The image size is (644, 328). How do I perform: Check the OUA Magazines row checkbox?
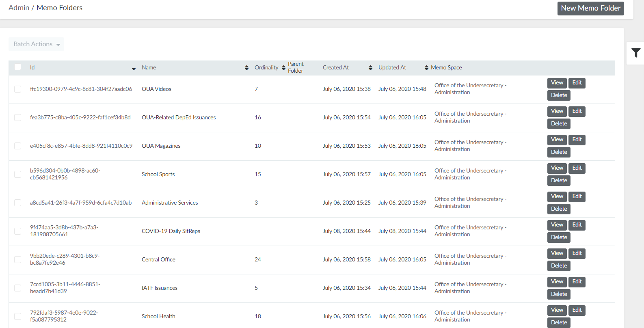tap(18, 146)
